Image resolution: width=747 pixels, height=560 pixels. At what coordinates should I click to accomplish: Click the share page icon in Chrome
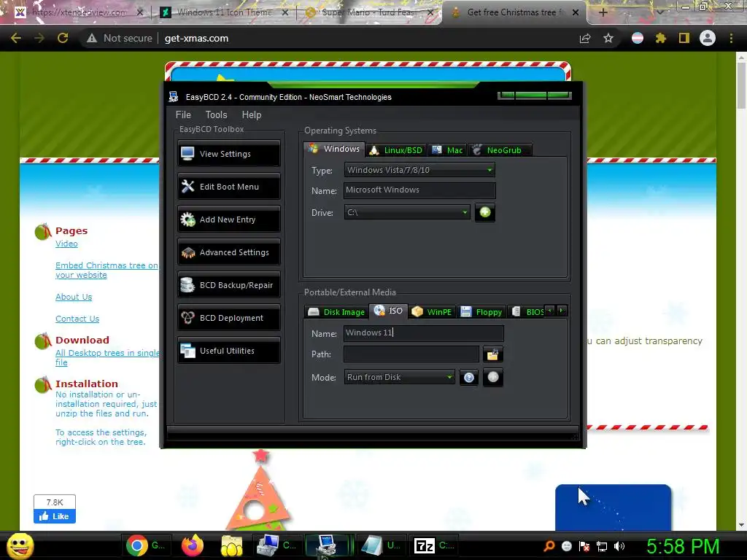coord(585,38)
